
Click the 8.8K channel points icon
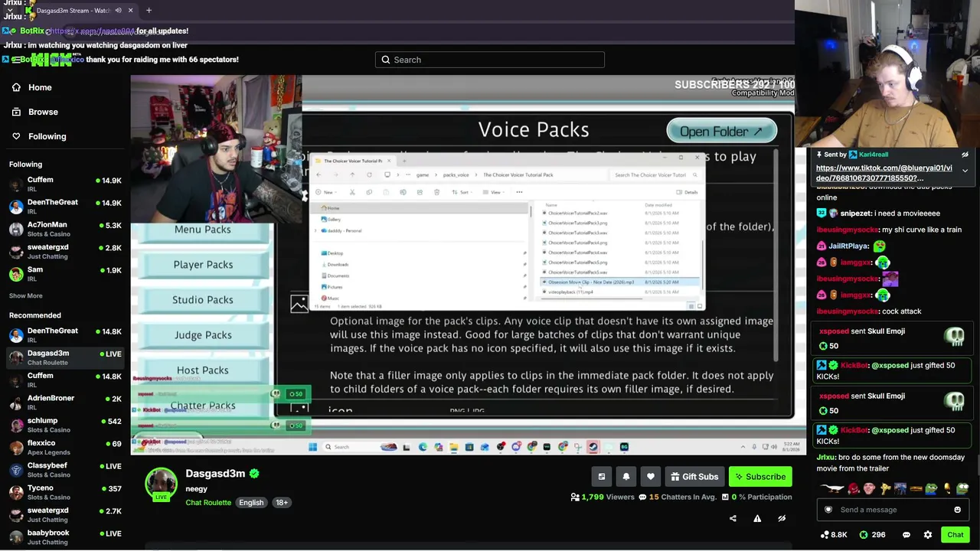[825, 535]
